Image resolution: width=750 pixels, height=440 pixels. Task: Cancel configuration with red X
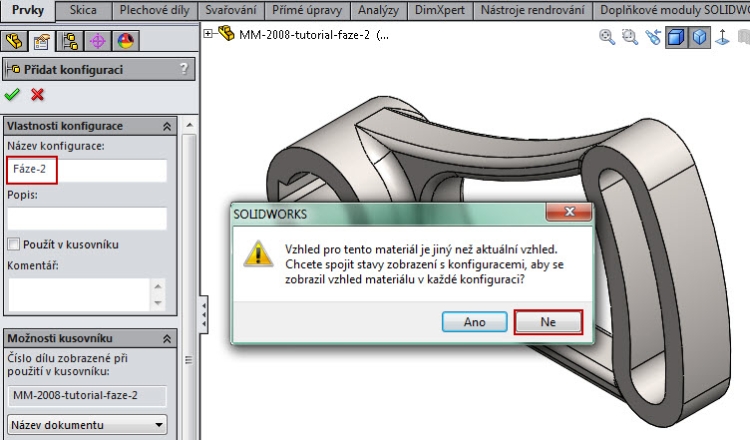37,95
